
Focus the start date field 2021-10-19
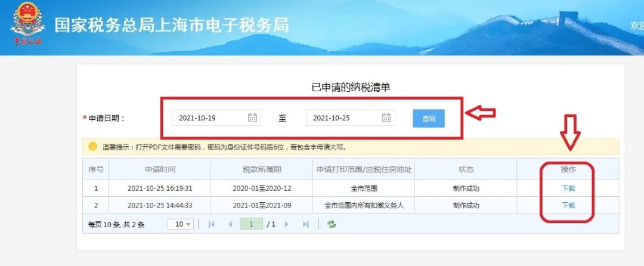tap(216, 118)
